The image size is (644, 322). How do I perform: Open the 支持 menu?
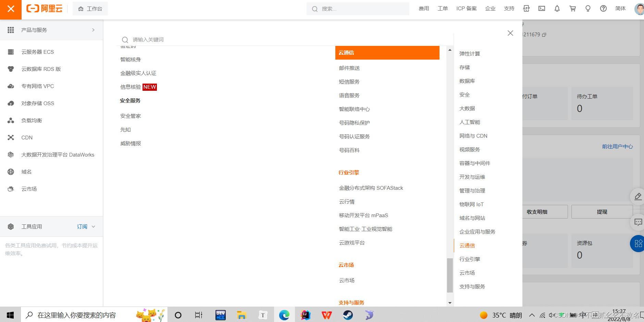509,9
